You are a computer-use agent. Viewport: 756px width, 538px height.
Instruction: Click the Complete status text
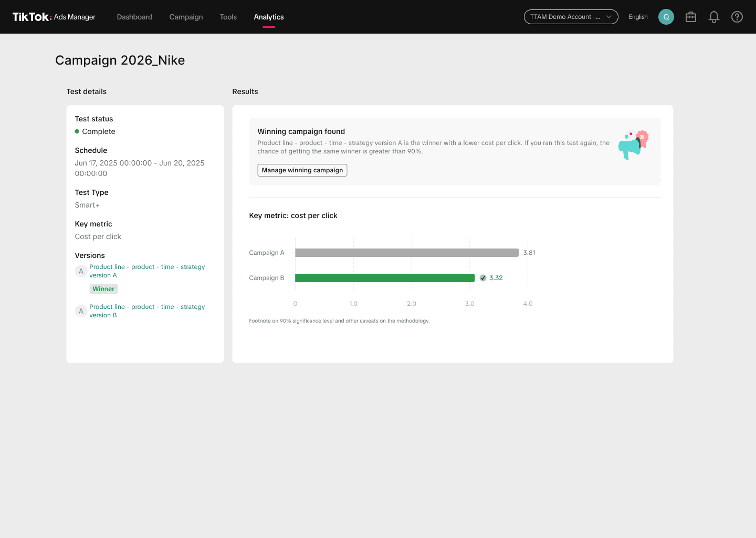pos(99,131)
